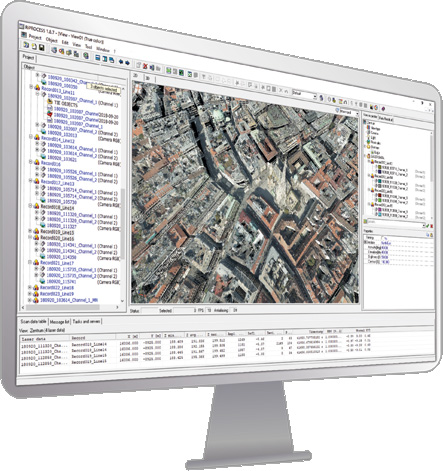
Task: Click the save floppy disk toolbar icon
Action: click(x=42, y=47)
